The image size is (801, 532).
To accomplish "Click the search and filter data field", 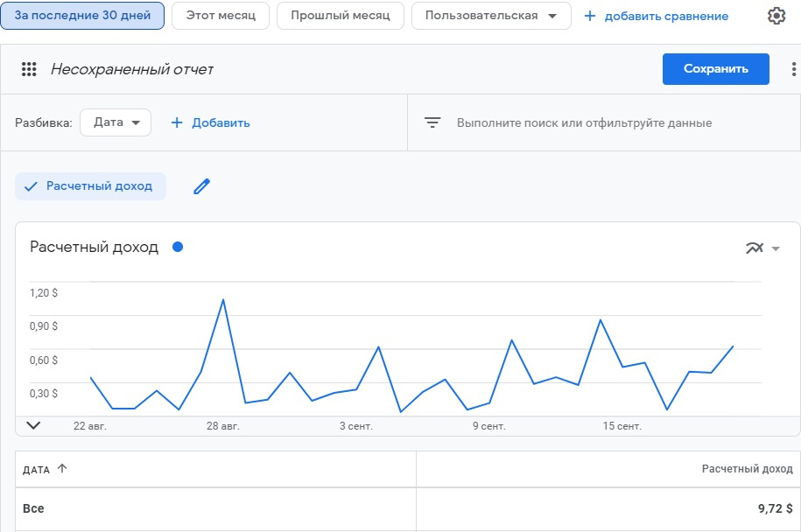I will coord(584,122).
